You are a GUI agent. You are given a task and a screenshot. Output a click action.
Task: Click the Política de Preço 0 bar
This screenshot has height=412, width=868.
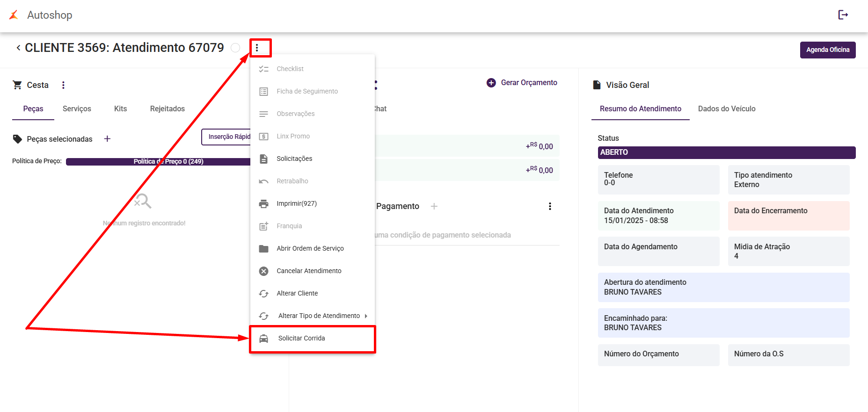click(x=158, y=162)
